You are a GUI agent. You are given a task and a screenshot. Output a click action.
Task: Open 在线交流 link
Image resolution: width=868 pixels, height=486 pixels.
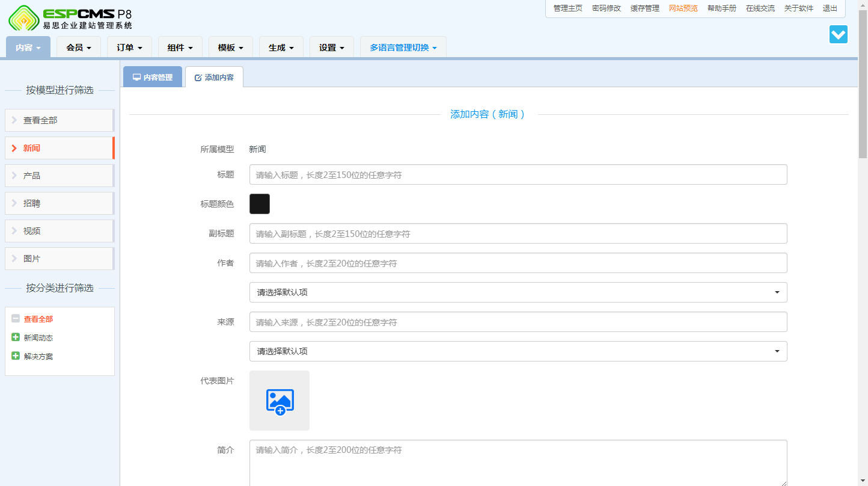tap(760, 8)
